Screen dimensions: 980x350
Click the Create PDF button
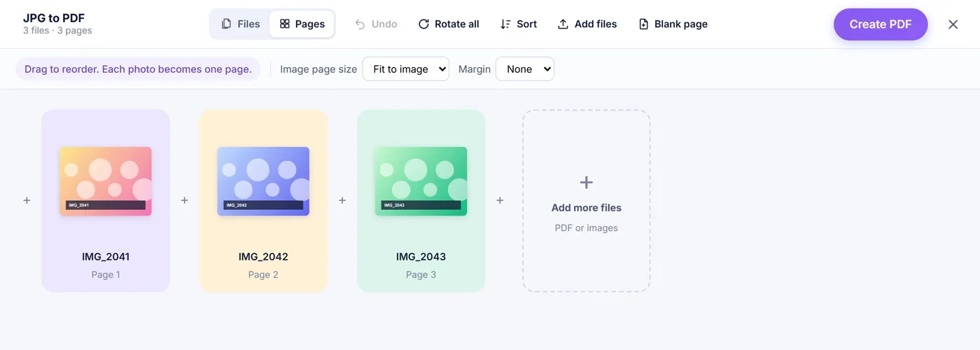881,24
